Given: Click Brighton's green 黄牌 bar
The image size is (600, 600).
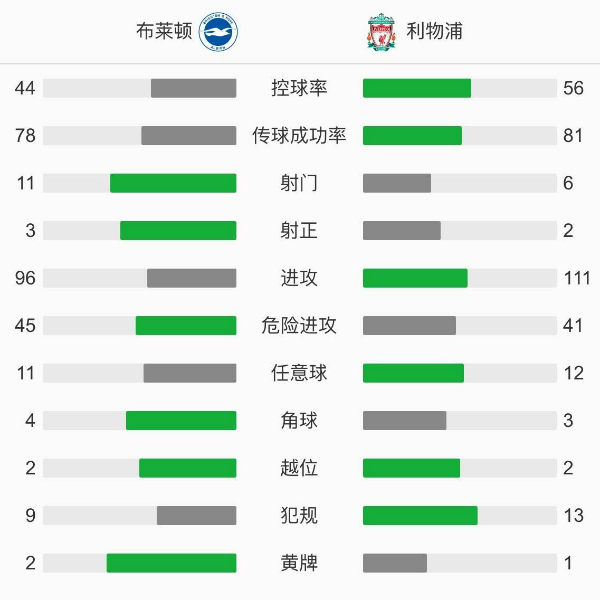Looking at the screenshot, I should [171, 563].
